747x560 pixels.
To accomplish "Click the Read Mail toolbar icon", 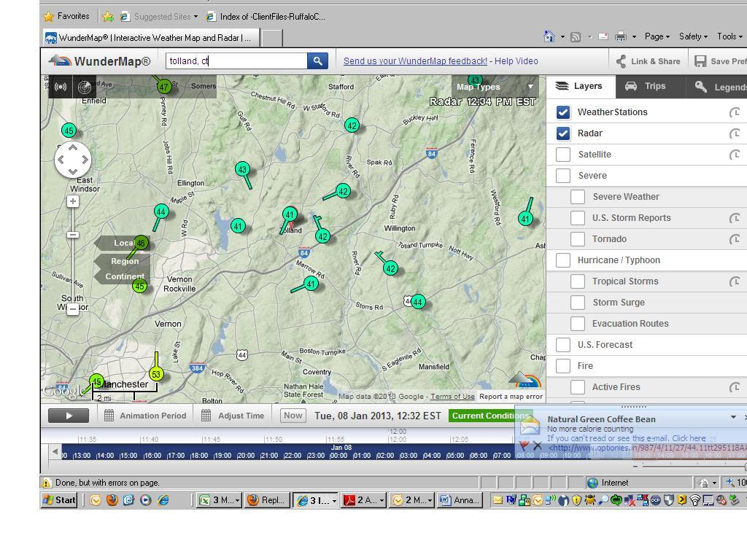I will coord(603,36).
